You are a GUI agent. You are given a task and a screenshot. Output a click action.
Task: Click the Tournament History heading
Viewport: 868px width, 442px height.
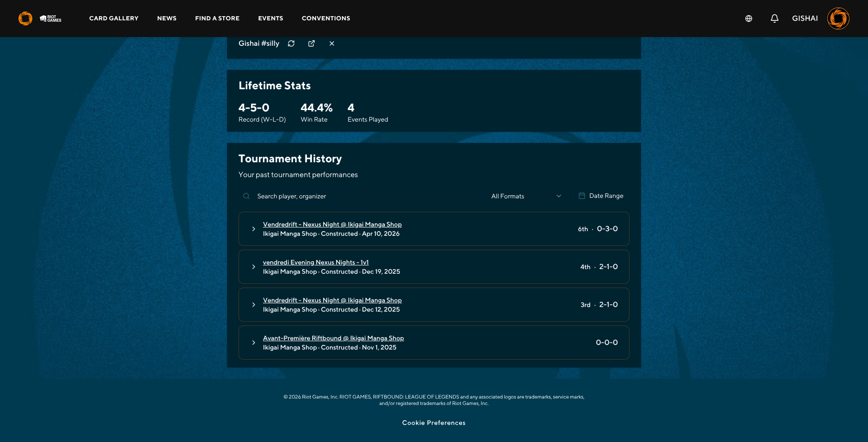(x=290, y=159)
